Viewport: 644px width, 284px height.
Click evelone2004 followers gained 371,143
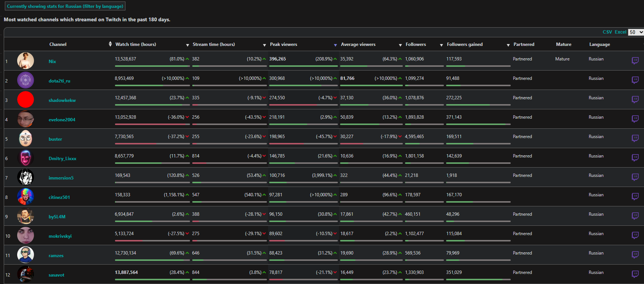(454, 117)
